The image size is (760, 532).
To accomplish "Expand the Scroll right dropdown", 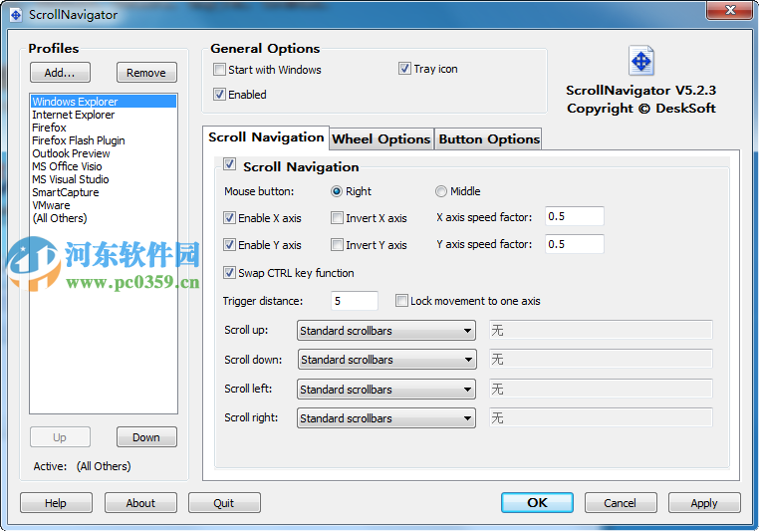I will pos(386,418).
